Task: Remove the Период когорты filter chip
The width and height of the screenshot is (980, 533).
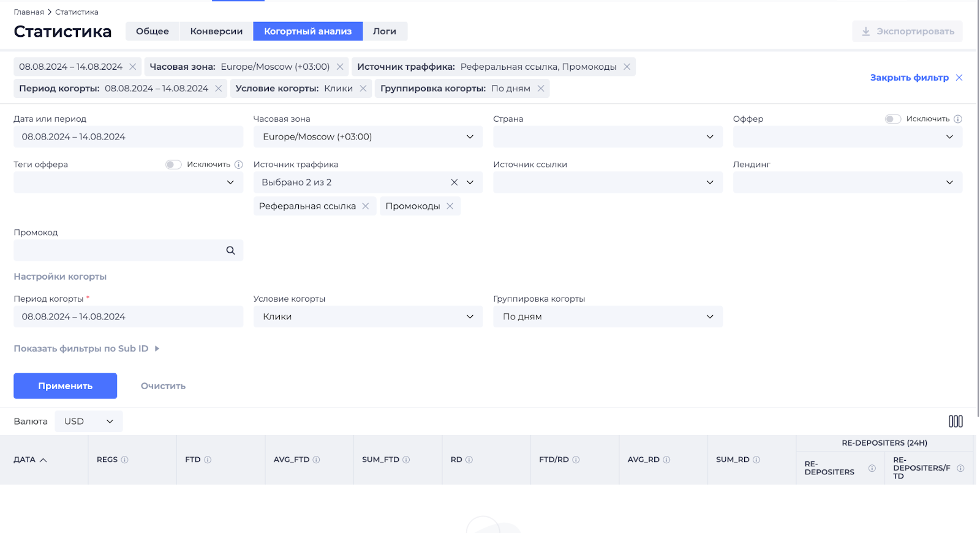Action: pyautogui.click(x=218, y=89)
